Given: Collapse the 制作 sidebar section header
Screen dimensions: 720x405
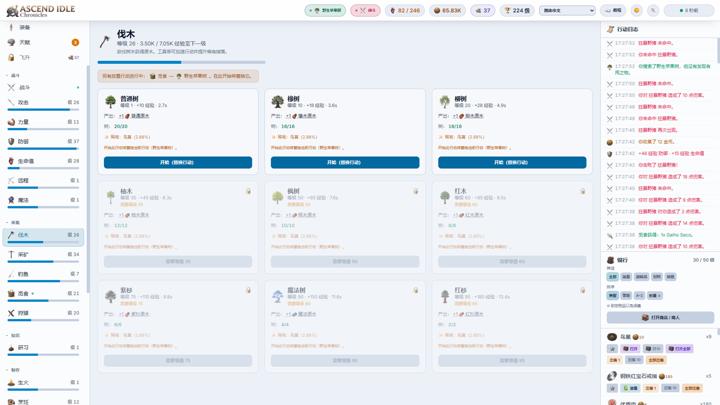Looking at the screenshot, I should click(14, 370).
